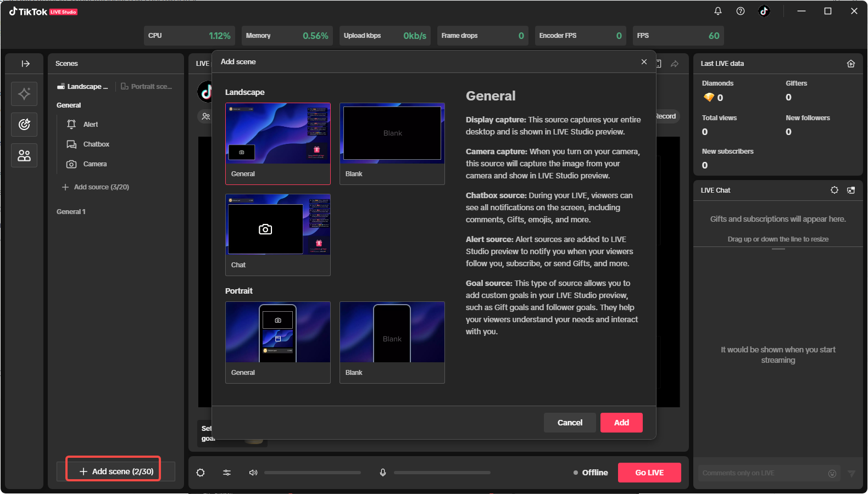
Task: Switch to Landscape scene tab
Action: pyautogui.click(x=83, y=87)
